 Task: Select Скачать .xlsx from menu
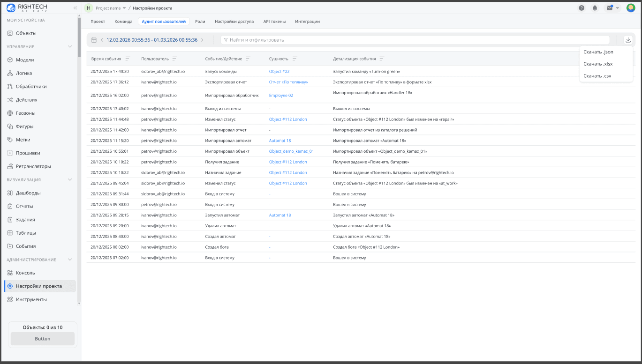click(598, 64)
